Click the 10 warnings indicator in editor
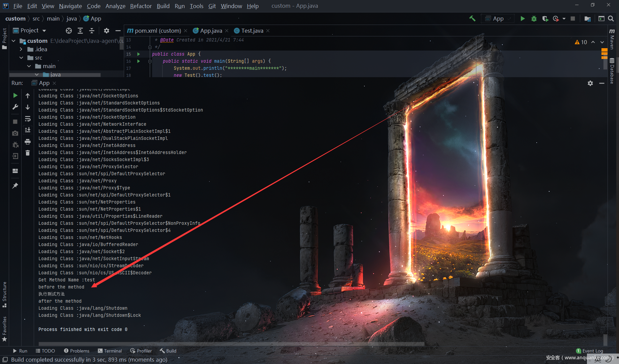Screen dimensions: 619x364 581,42
